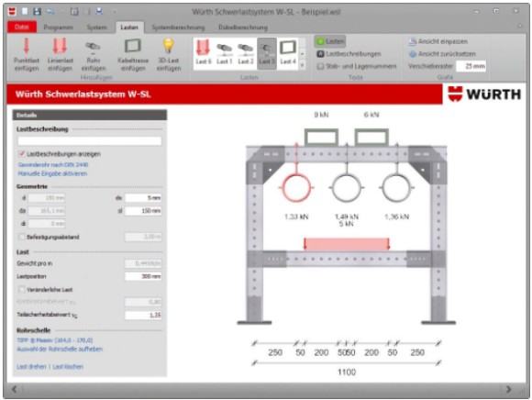Select Last 1 in the loads gallery

coord(225,53)
